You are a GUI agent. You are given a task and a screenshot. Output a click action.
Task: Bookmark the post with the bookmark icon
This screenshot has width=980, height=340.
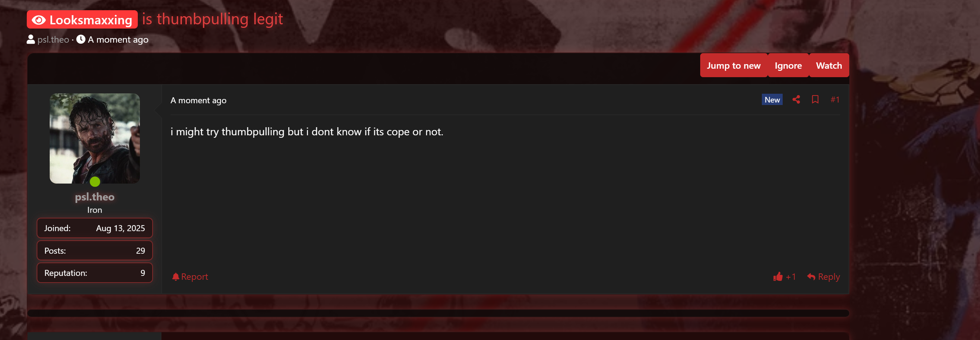[815, 100]
